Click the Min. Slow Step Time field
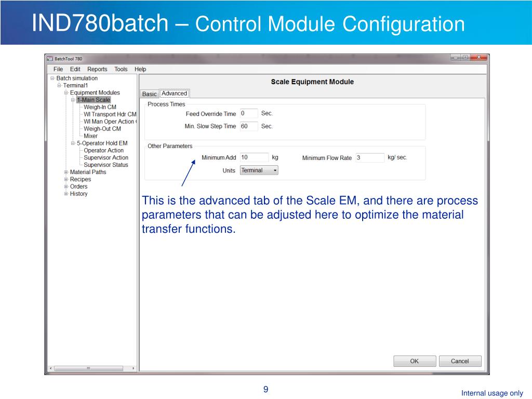 click(x=249, y=126)
